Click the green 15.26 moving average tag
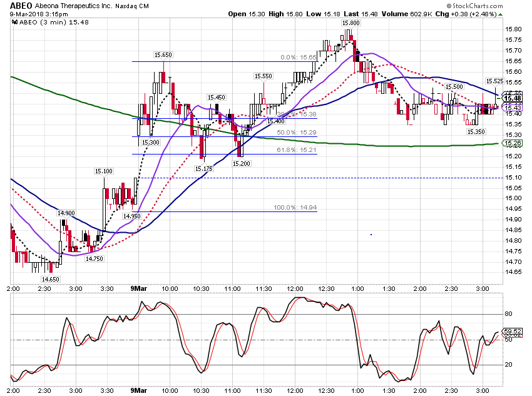 point(513,143)
